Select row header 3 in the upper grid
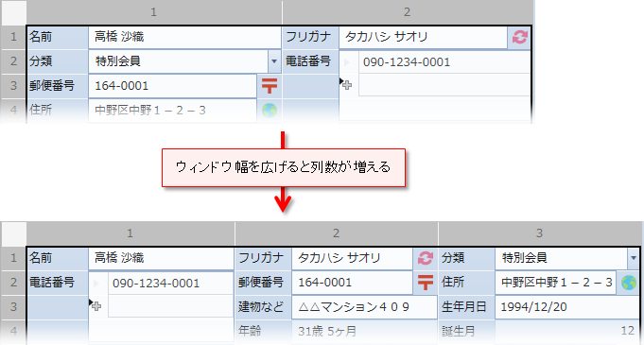 pyautogui.click(x=13, y=86)
